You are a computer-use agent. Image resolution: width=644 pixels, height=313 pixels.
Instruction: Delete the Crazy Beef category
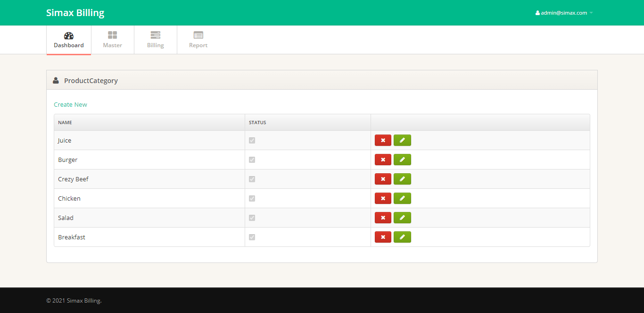point(383,179)
